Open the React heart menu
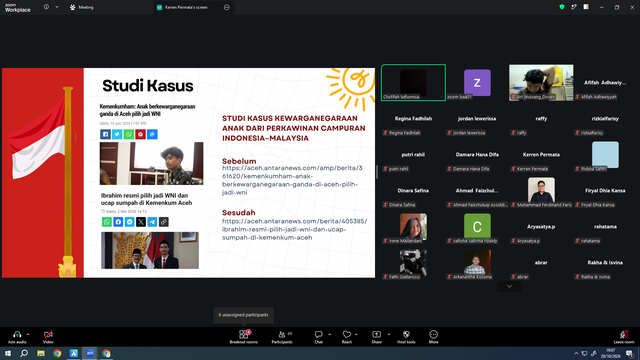The width and height of the screenshot is (640, 360). 347,334
